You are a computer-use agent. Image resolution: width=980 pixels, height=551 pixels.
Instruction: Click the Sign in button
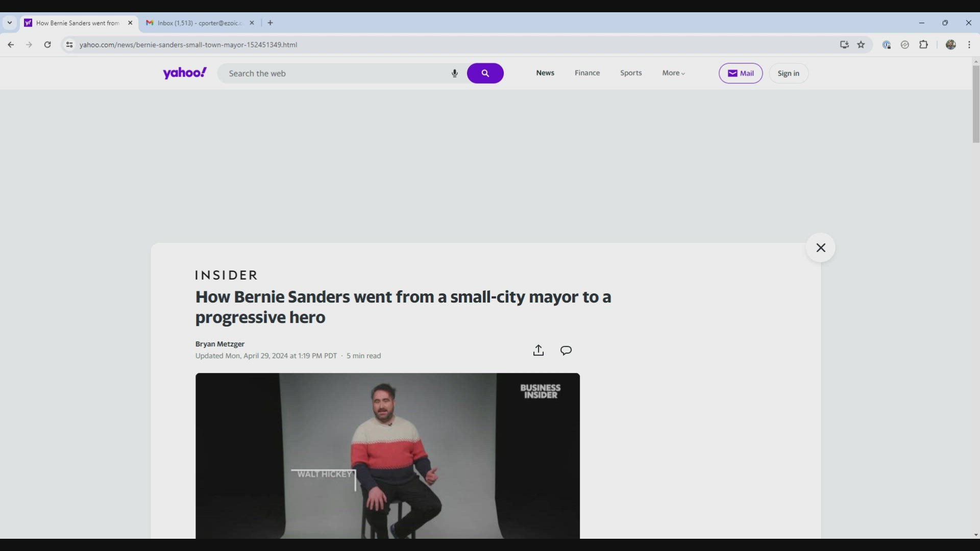point(789,73)
